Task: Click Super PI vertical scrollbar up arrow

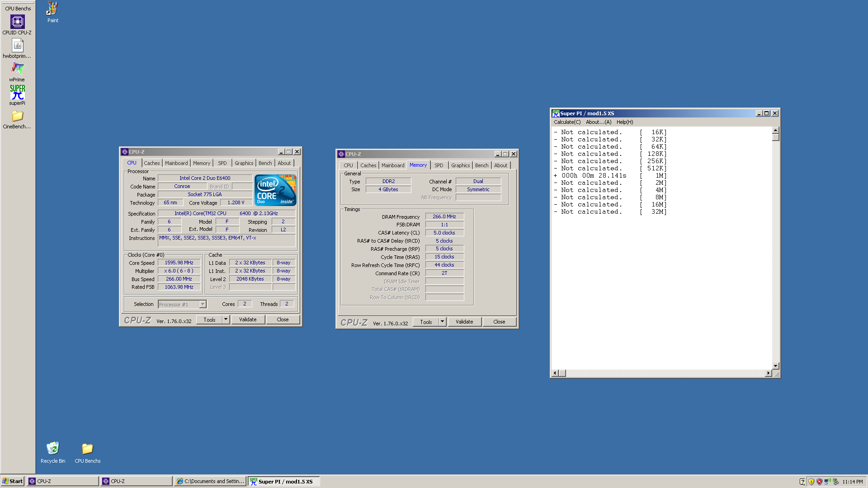Action: [776, 130]
